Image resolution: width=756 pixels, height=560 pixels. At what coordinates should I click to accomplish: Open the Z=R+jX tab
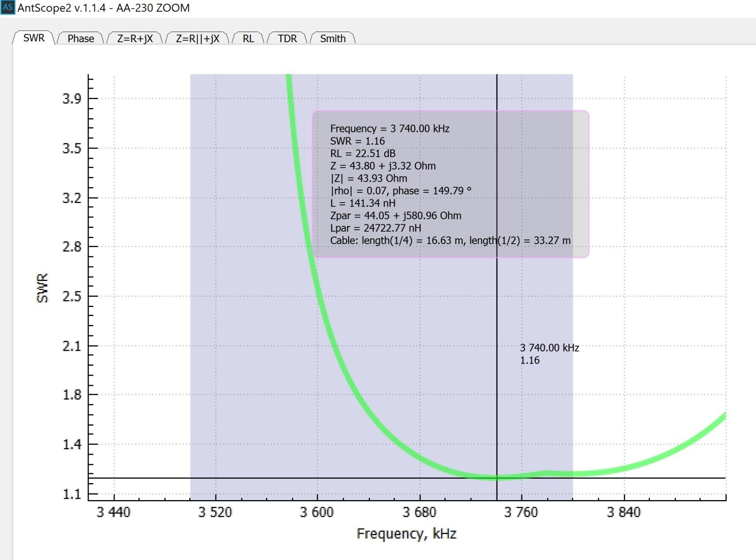pos(135,39)
